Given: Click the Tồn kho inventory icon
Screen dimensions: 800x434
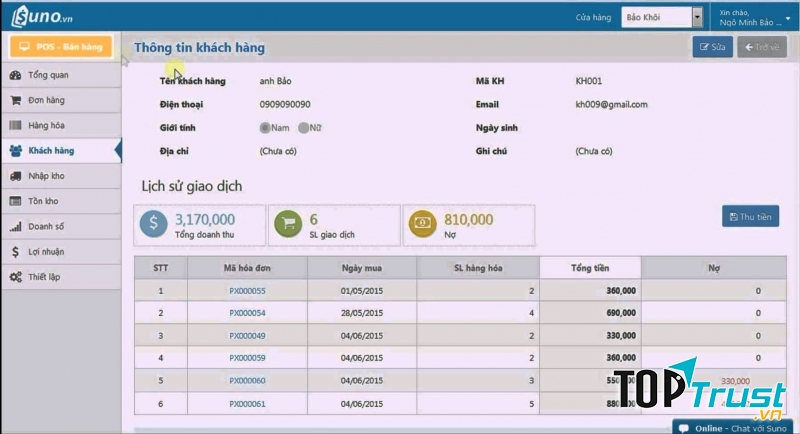Looking at the screenshot, I should click(16, 201).
